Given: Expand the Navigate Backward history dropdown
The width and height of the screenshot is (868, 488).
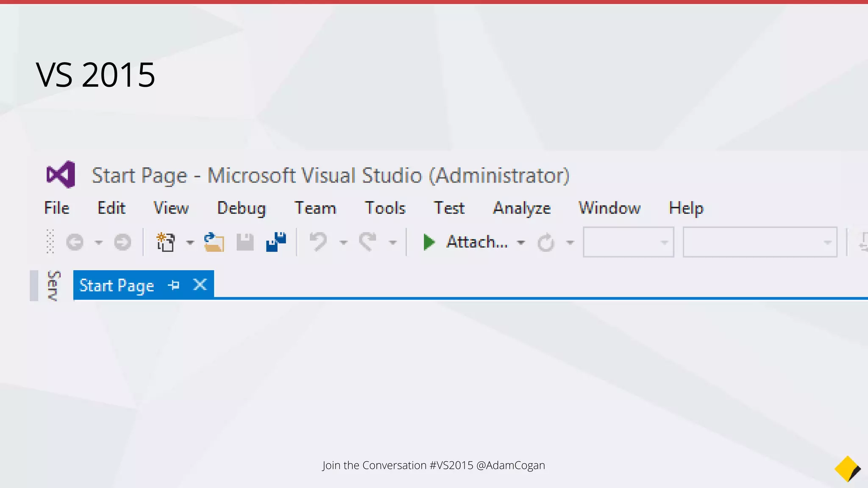Looking at the screenshot, I should (x=98, y=243).
